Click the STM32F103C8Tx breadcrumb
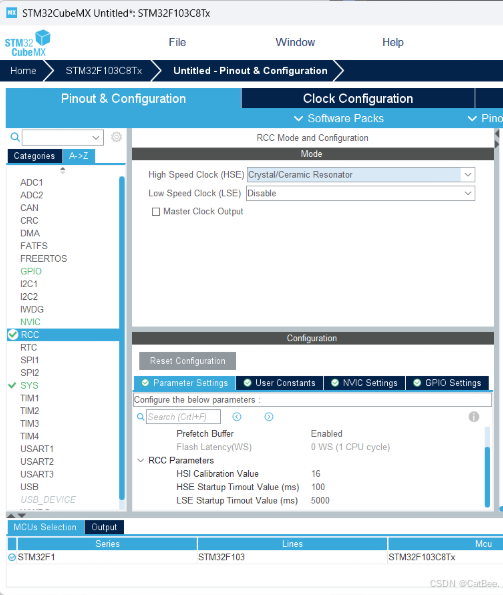The width and height of the screenshot is (503, 595). 104,71
